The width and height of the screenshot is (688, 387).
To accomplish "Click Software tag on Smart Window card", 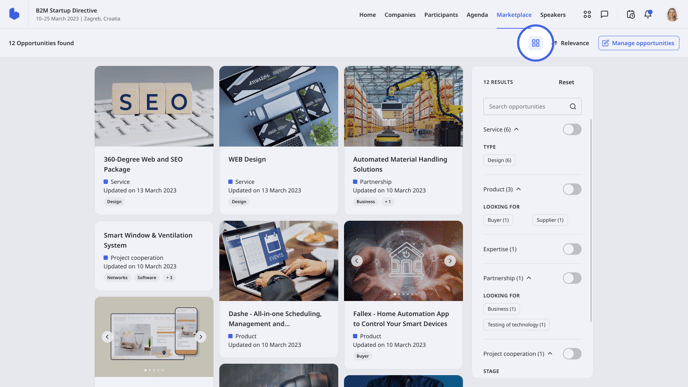I will [147, 278].
